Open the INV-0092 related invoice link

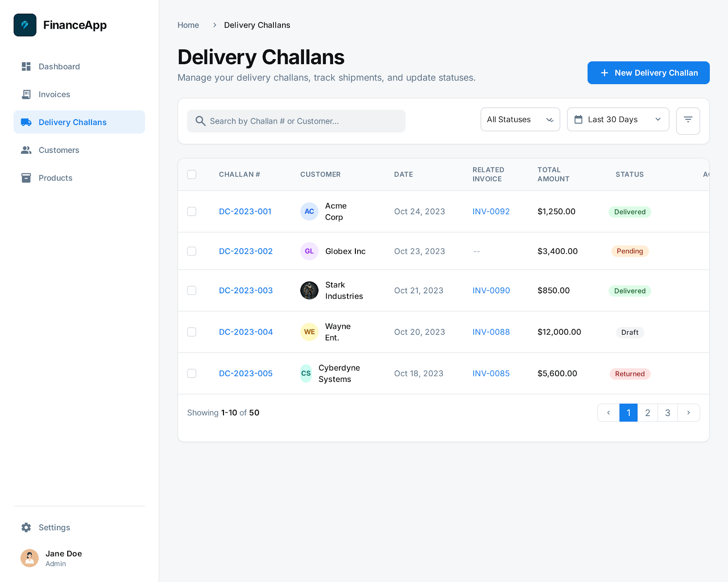click(491, 211)
